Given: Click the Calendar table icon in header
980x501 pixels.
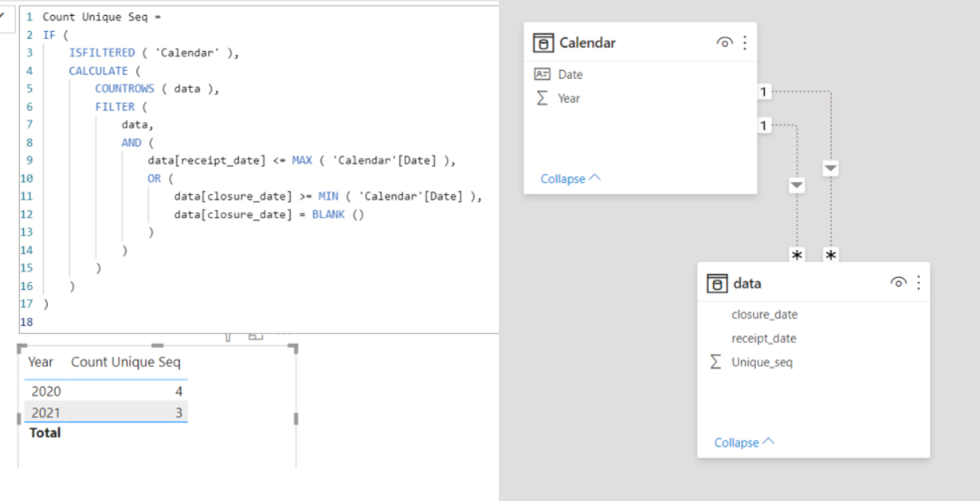Looking at the screenshot, I should [x=543, y=43].
